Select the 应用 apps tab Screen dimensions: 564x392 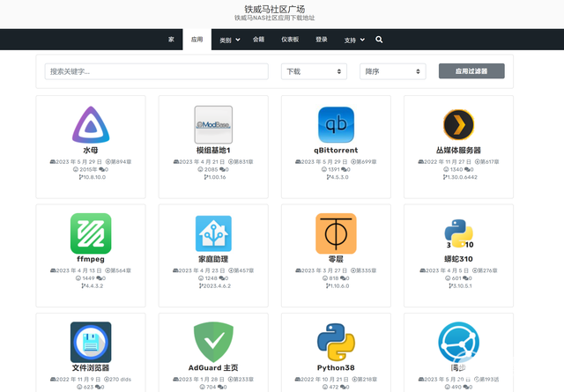coord(197,40)
